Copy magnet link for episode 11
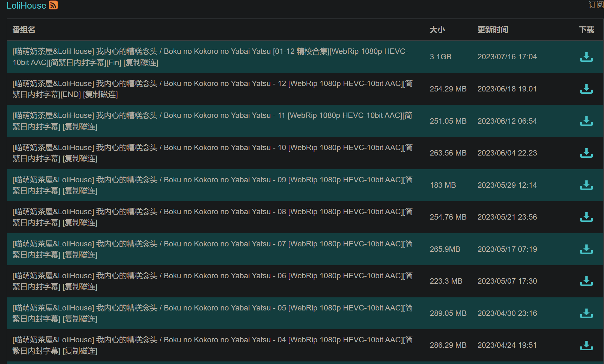The width and height of the screenshot is (604, 364). point(80,127)
